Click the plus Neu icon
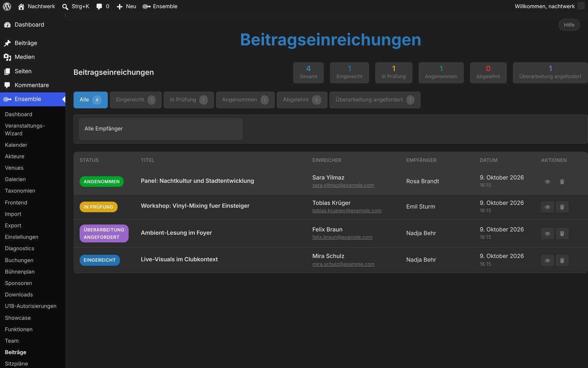Viewport: 588px width, 368px height. pos(119,7)
